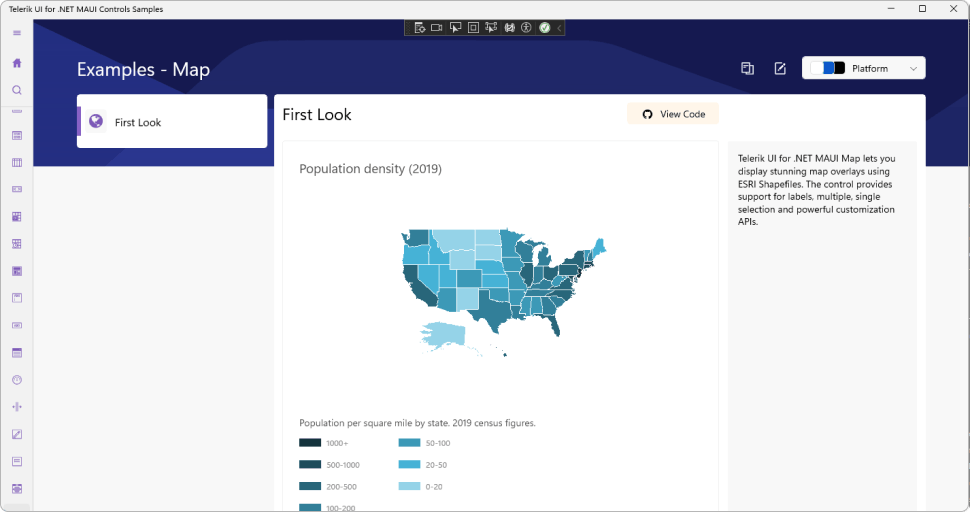Screen dimensions: 970x512
Task: Expand the Platform dropdown chevron arrow
Action: [x=913, y=69]
